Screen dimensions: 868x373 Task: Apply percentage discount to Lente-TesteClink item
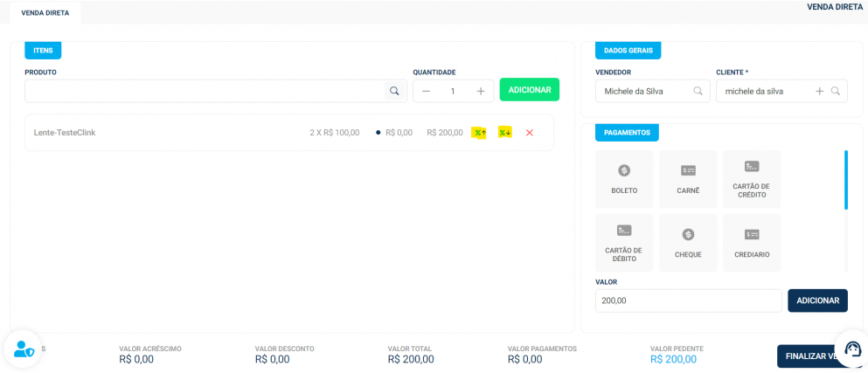click(504, 133)
